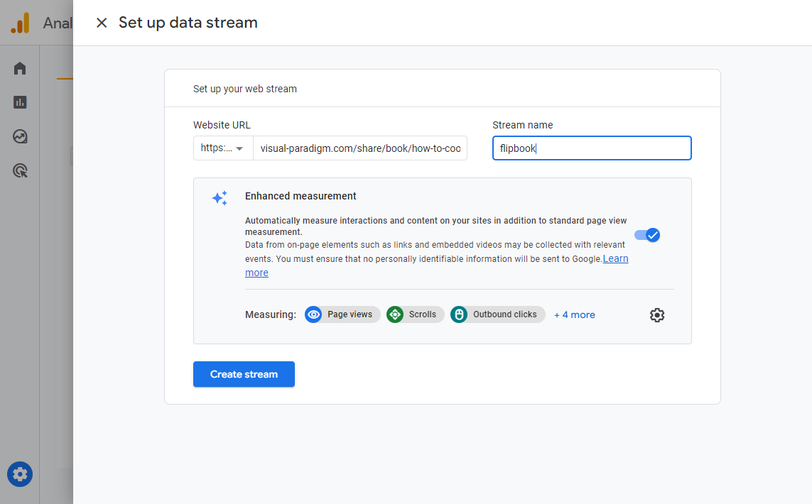Image resolution: width=812 pixels, height=504 pixels.
Task: Open Advertising icon in left sidebar
Action: (20, 170)
